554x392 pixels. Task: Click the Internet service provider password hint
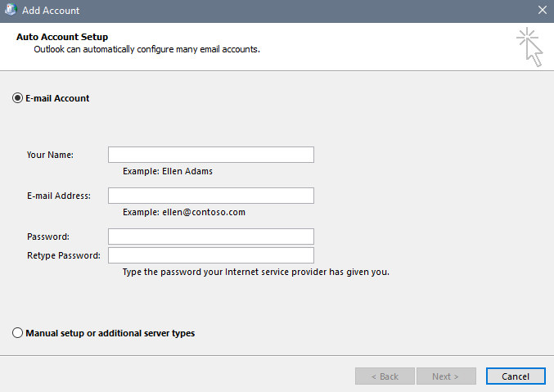point(255,272)
